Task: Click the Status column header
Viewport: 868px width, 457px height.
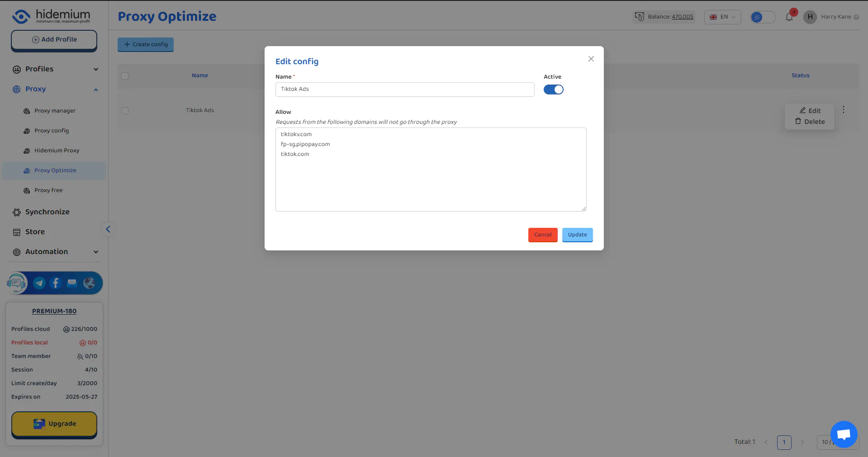Action: 800,75
